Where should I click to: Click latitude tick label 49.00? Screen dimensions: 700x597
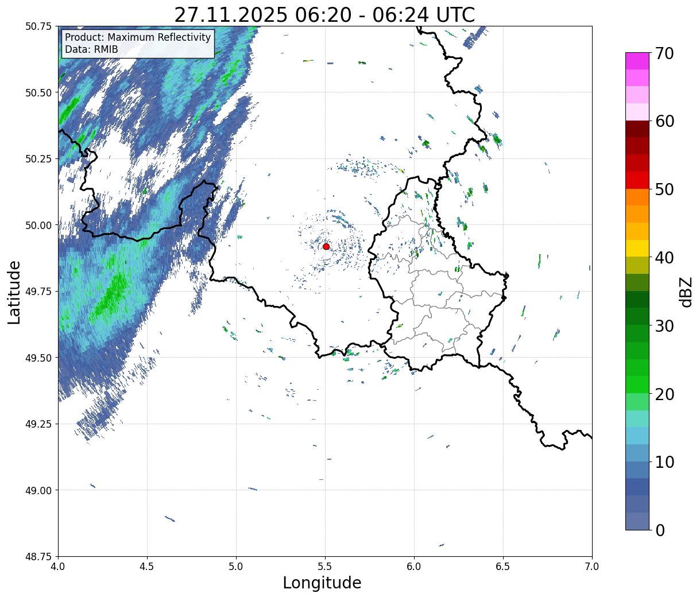(x=39, y=490)
